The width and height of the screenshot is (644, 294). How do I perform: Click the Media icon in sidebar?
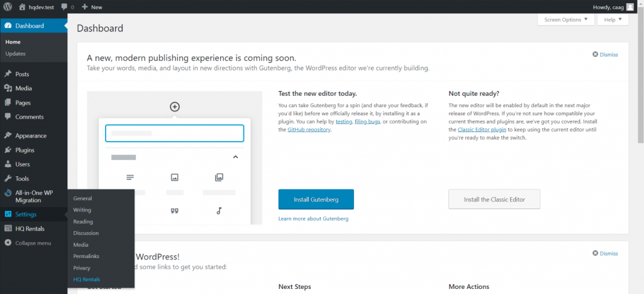point(8,88)
